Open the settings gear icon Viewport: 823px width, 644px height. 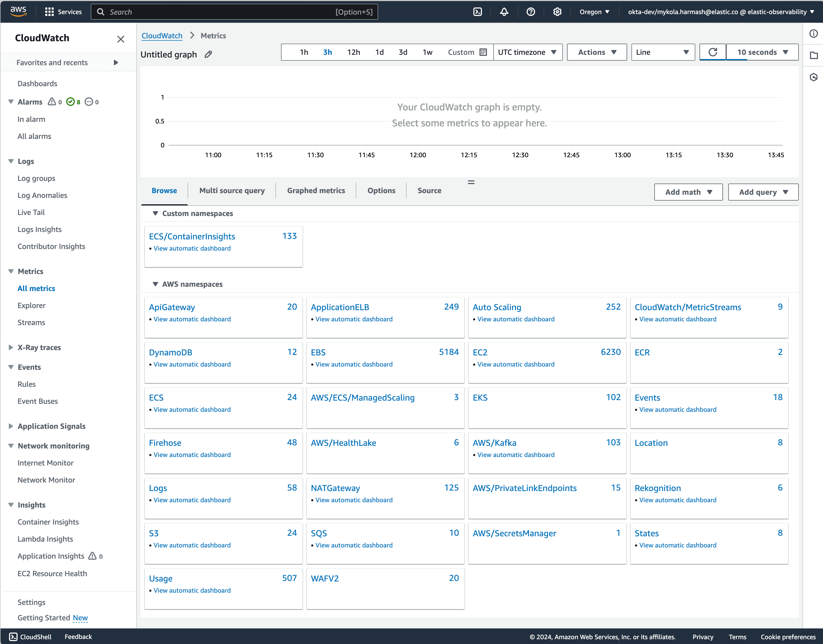(x=557, y=12)
